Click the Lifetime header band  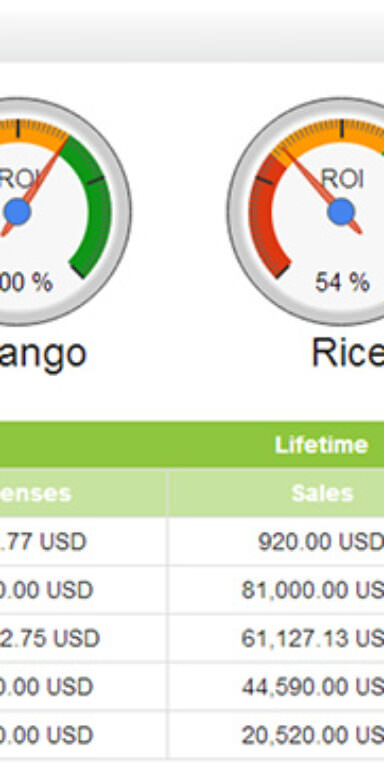point(192,444)
